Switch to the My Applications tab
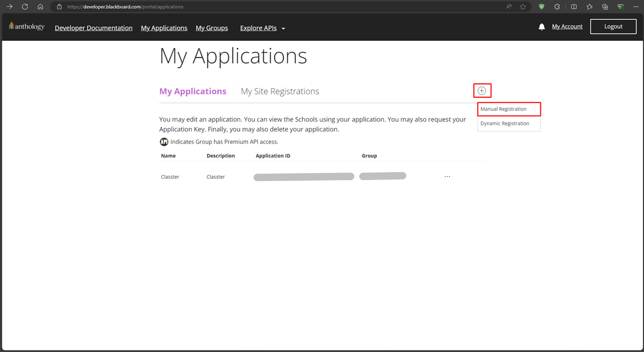 (x=192, y=91)
